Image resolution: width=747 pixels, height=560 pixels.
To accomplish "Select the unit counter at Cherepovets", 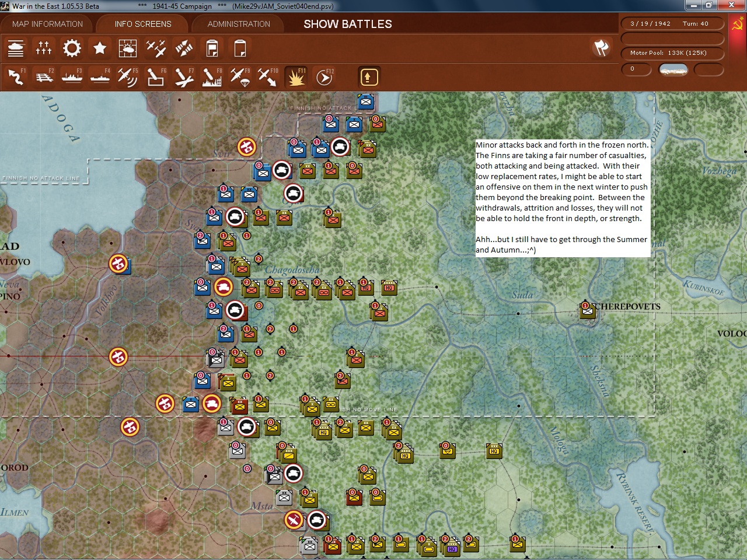I will [587, 310].
